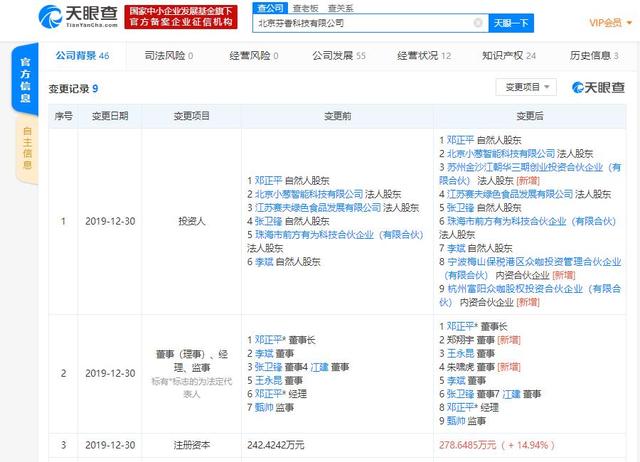Select the 投资人 change item cell
Viewport: 640px width, 462px height.
[191, 221]
